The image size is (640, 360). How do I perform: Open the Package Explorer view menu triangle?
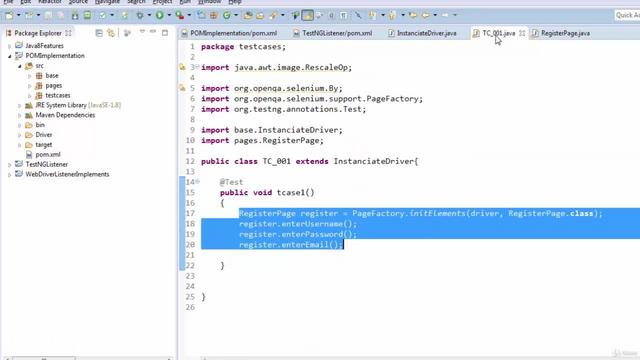pos(142,31)
